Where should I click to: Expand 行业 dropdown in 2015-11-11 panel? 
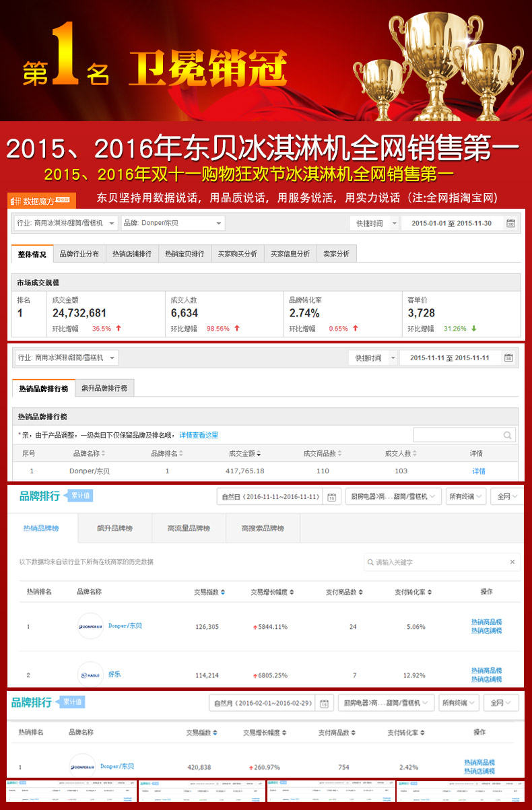point(66,358)
